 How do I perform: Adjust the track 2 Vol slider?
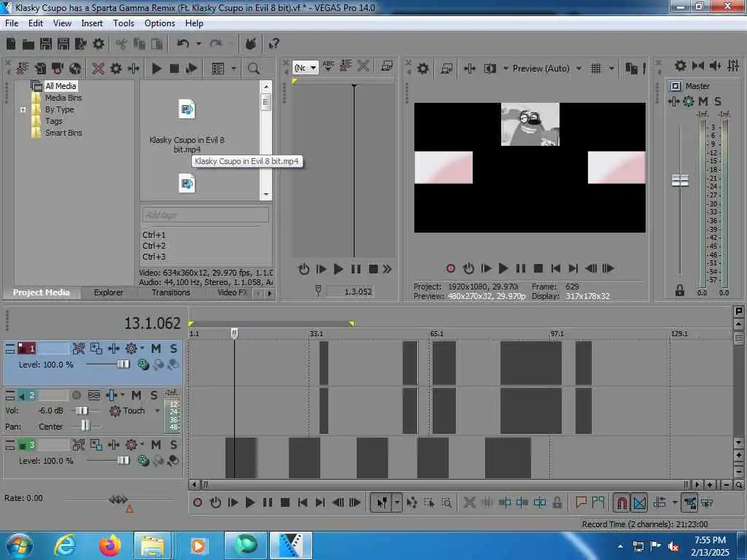click(x=82, y=411)
